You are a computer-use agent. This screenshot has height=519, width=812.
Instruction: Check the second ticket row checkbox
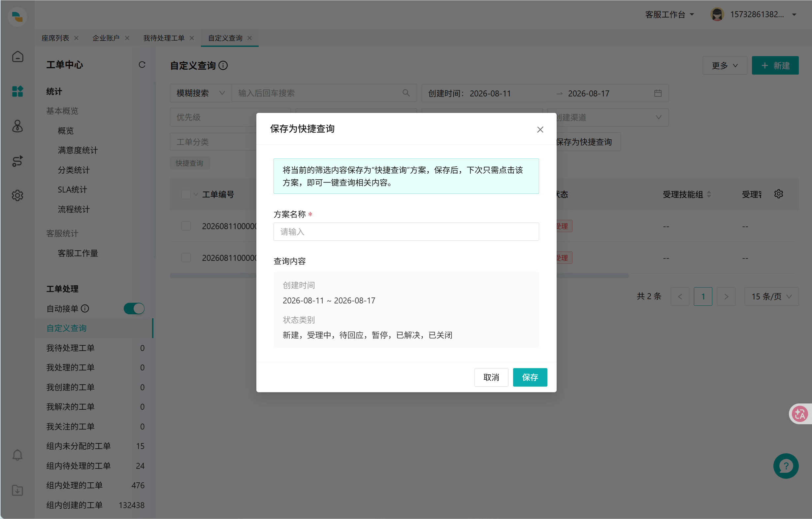click(186, 258)
